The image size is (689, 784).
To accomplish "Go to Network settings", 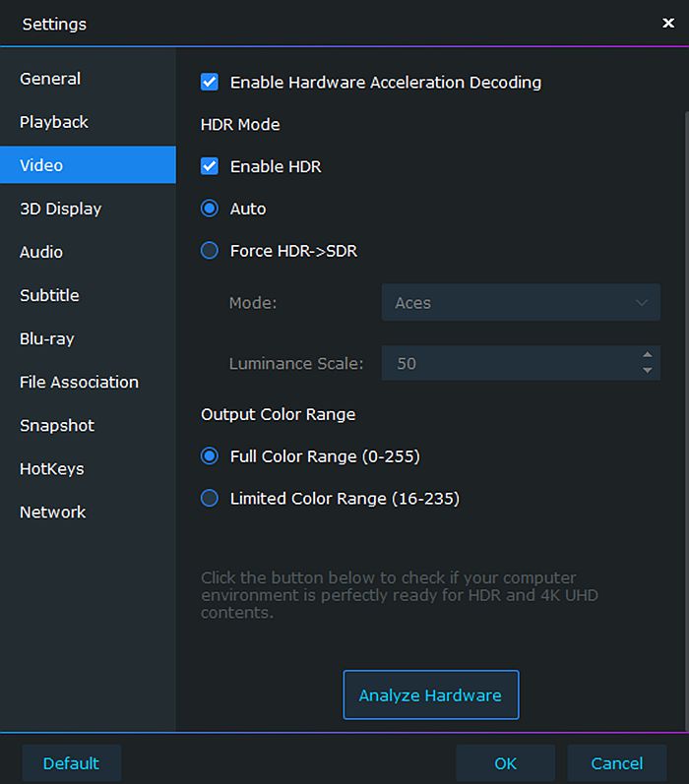I will pos(53,512).
